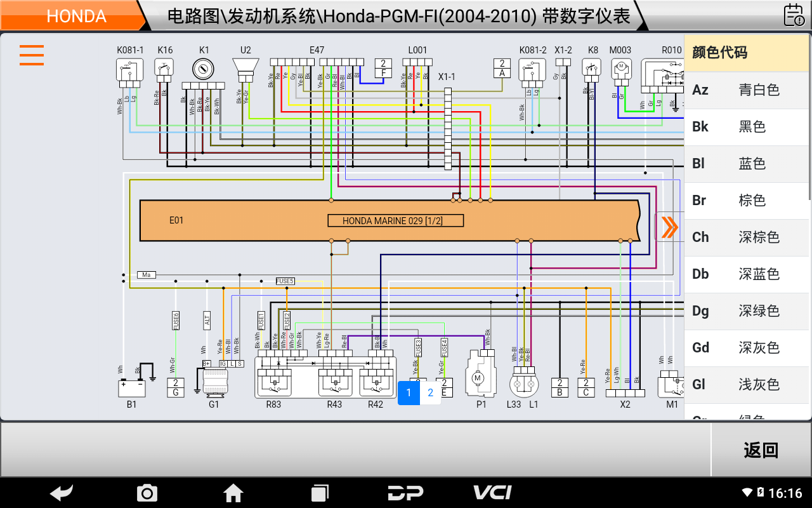Select the Bk 黑色 color row
The image size is (812, 508).
747,126
